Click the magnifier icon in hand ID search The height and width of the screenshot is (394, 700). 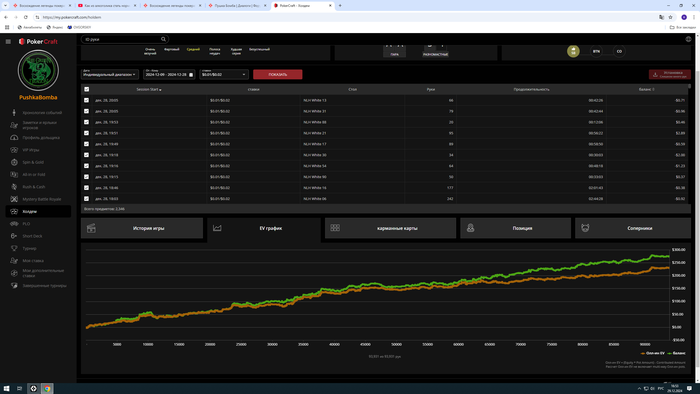[x=163, y=39]
